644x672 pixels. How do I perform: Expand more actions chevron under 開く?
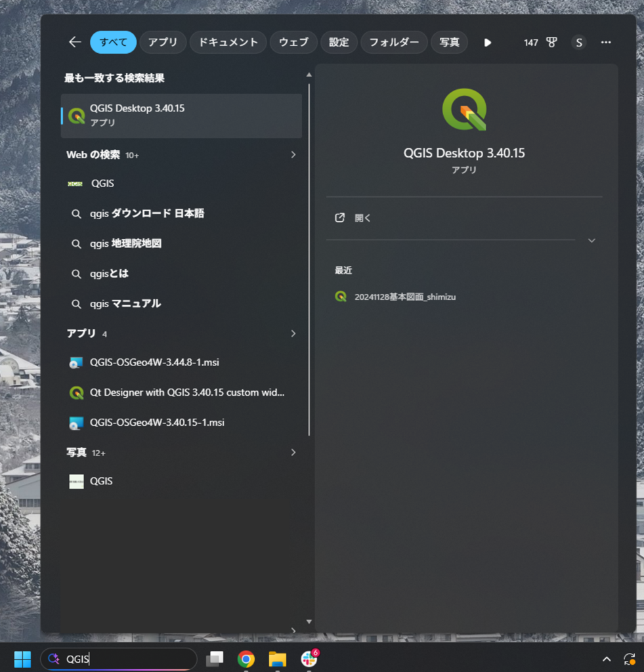[x=591, y=240]
